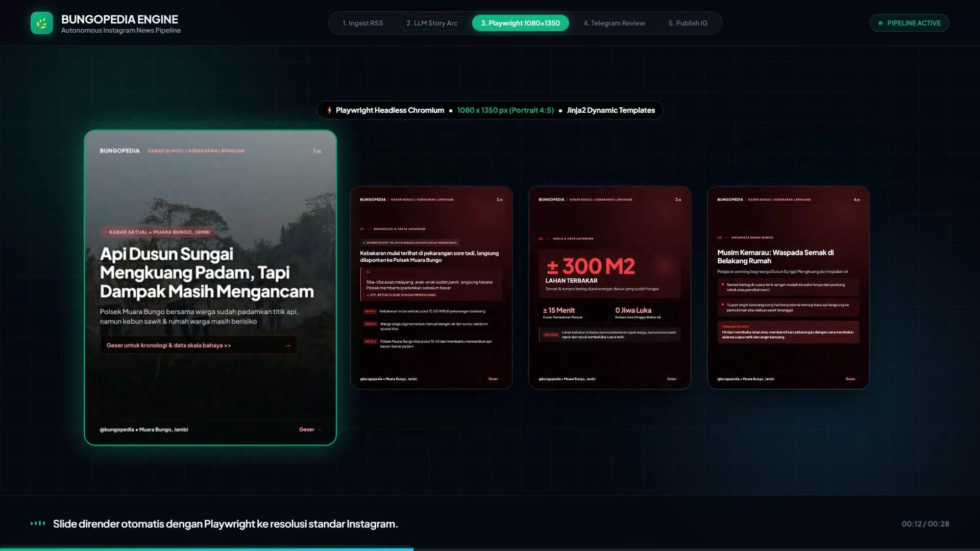Click Geser untuk kronologi & data skala bahaya button

coord(199,345)
